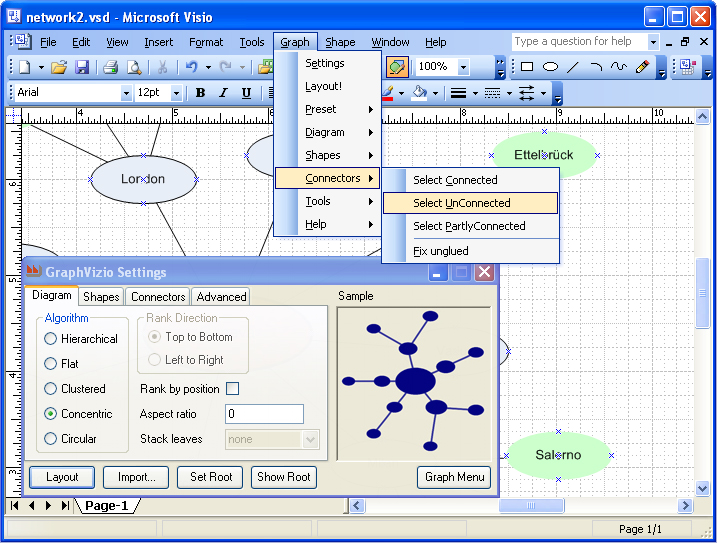Create a new drawing with New icon
717x543 pixels.
pos(25,67)
